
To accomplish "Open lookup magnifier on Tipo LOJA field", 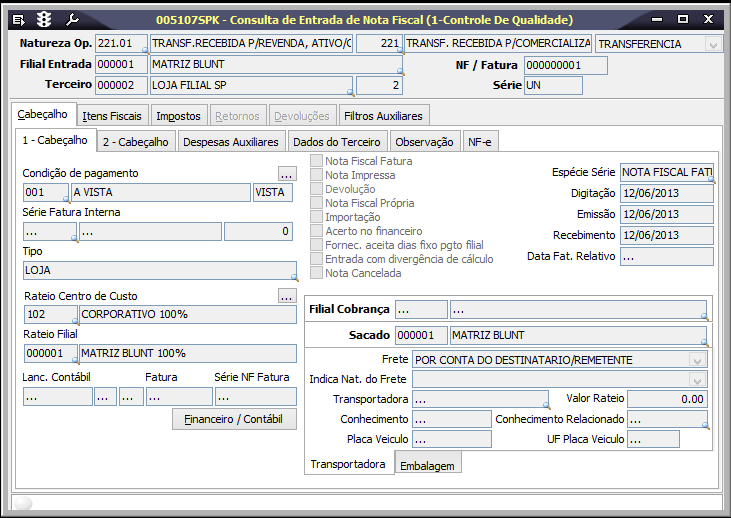I will point(294,277).
